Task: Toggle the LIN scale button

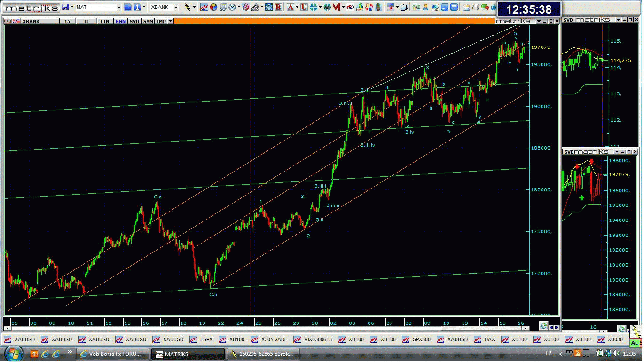Action: click(x=104, y=21)
